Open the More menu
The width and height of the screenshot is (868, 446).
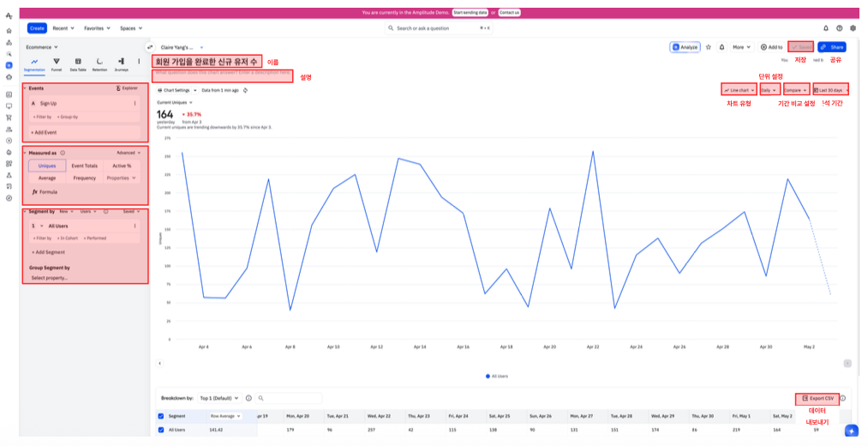pyautogui.click(x=742, y=48)
